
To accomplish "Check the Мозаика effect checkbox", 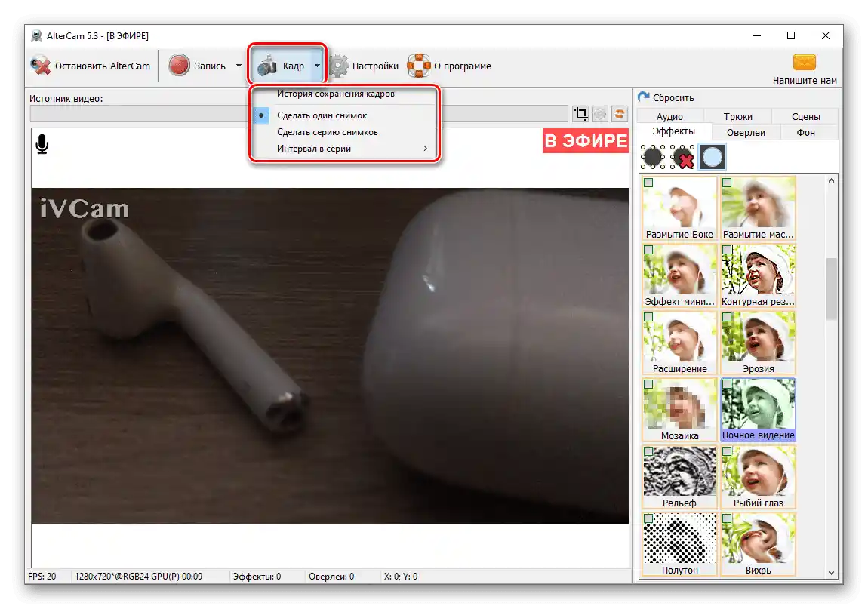I will (649, 384).
